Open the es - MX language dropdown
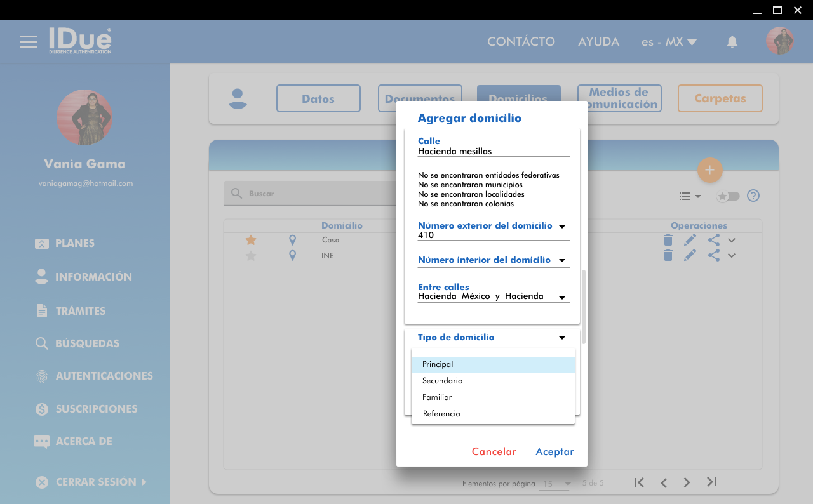This screenshot has height=504, width=813. pyautogui.click(x=669, y=42)
